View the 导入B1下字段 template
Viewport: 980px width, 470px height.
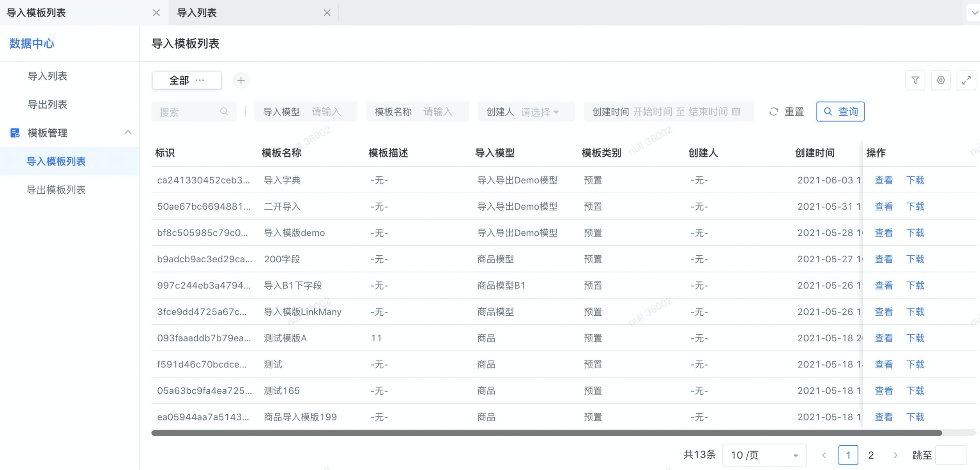pos(884,285)
